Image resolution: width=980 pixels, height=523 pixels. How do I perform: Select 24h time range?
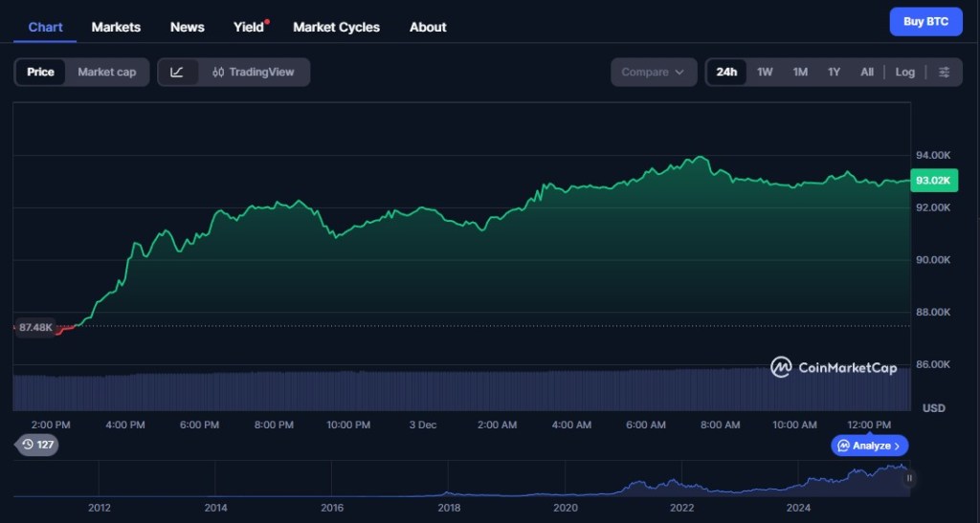[x=726, y=72]
